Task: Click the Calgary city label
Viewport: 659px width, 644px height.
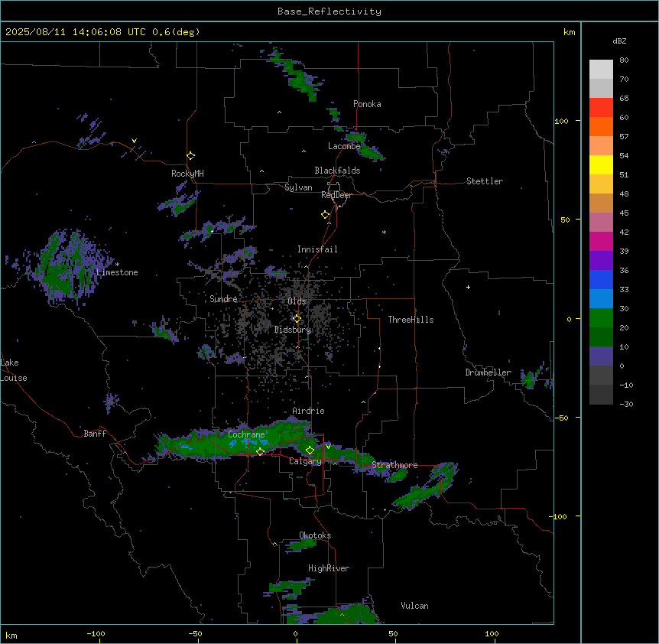Action: pos(305,461)
